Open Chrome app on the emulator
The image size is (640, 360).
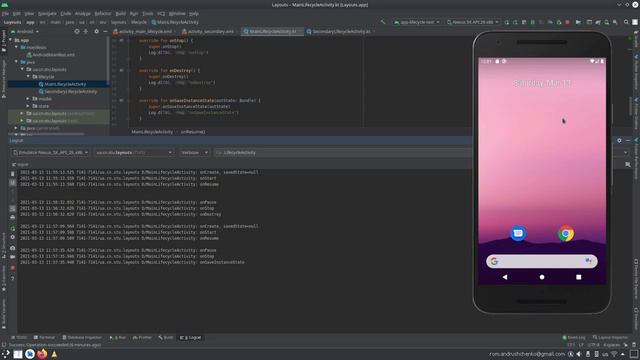[x=566, y=233]
